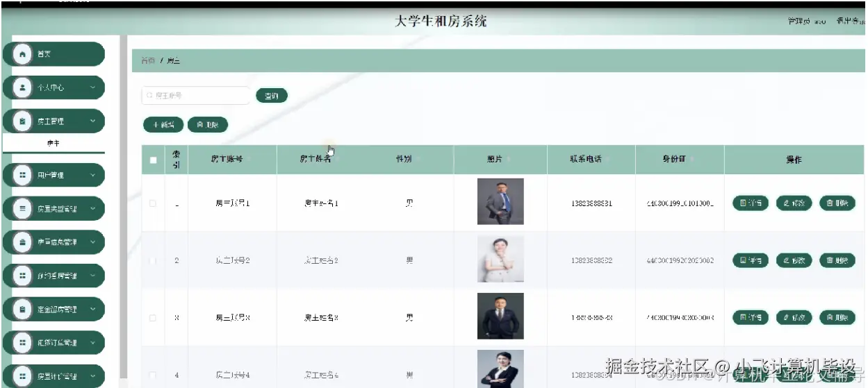Expand the 房屋信息管理 chevron
868x388 pixels.
point(92,242)
